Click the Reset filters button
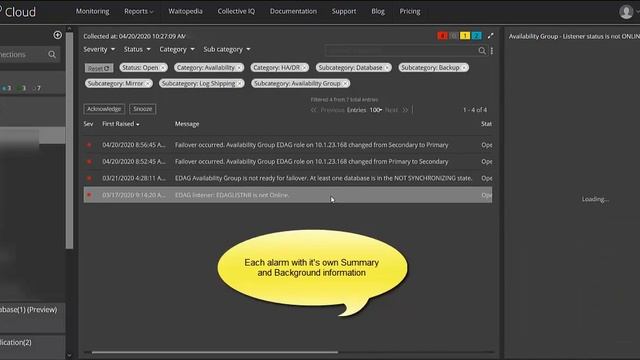The image size is (640, 360). [99, 68]
